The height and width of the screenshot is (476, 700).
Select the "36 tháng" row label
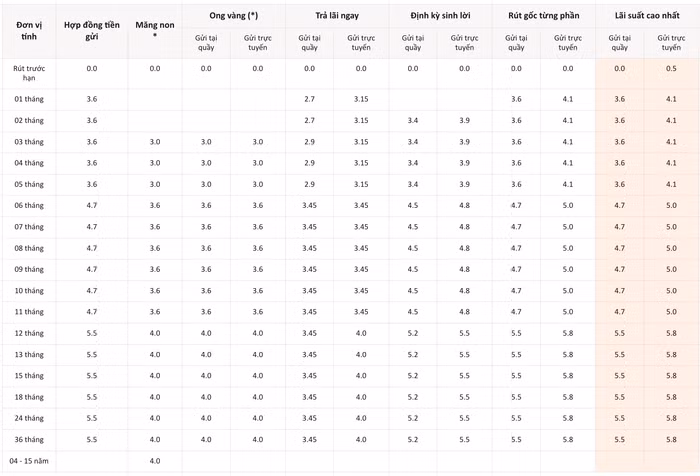(x=28, y=439)
